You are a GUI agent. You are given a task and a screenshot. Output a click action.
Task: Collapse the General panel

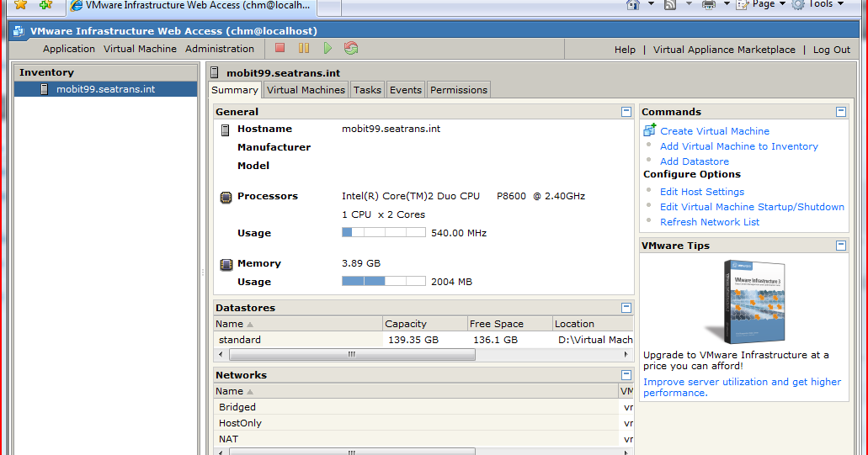tap(626, 112)
